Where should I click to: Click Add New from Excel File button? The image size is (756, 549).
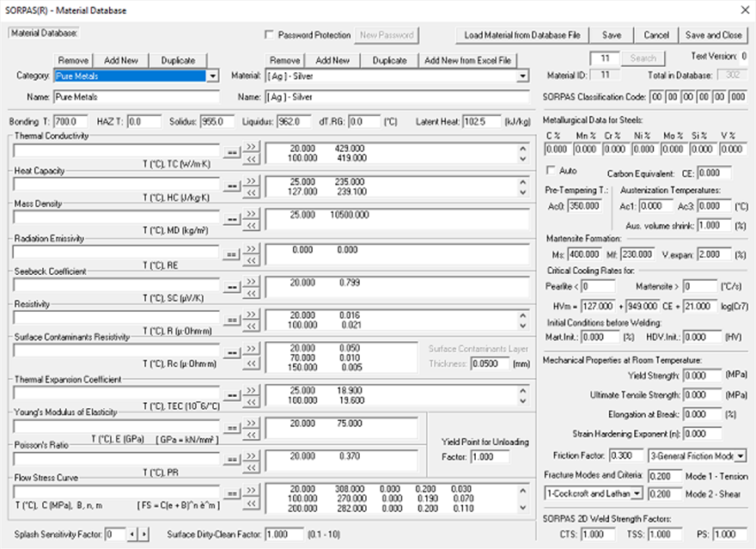pos(468,61)
